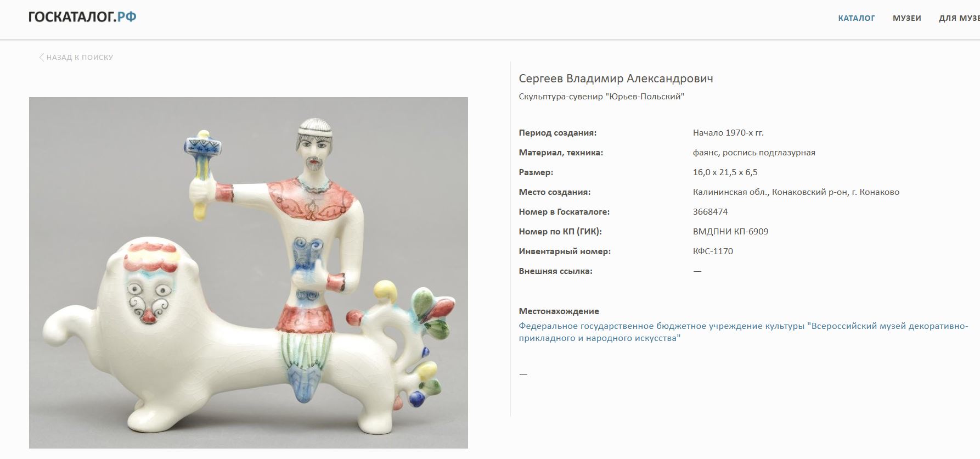Click the ceramic lion sculpture photo

point(249,273)
